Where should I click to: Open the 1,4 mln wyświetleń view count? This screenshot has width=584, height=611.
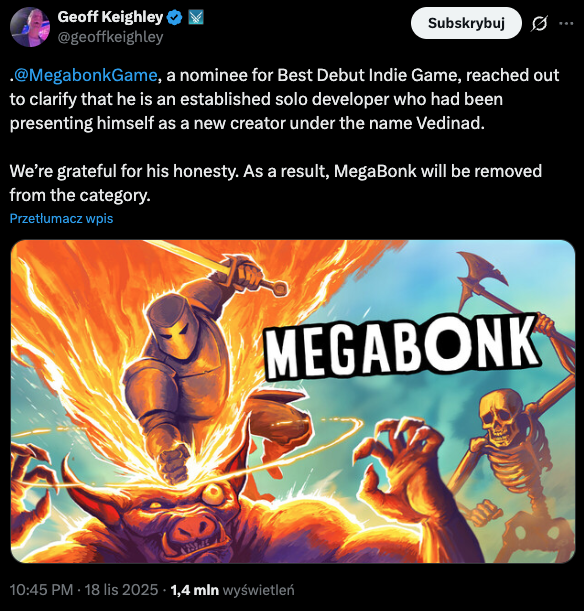click(232, 590)
